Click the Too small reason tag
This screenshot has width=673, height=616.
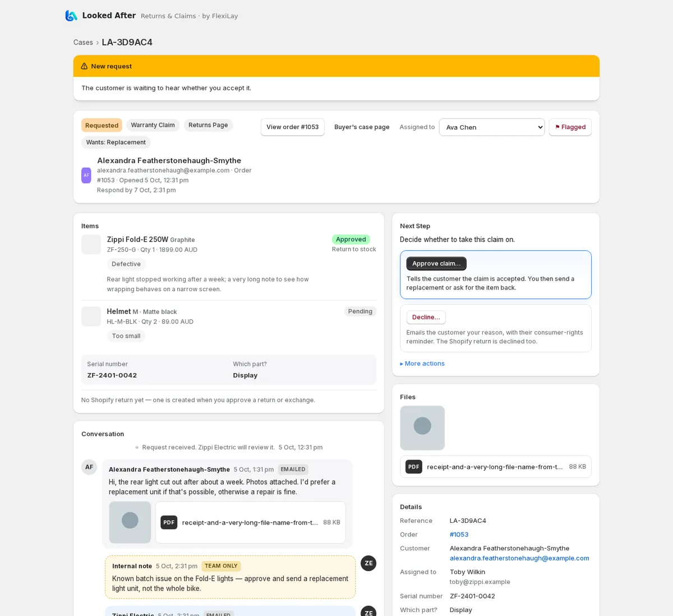[126, 336]
